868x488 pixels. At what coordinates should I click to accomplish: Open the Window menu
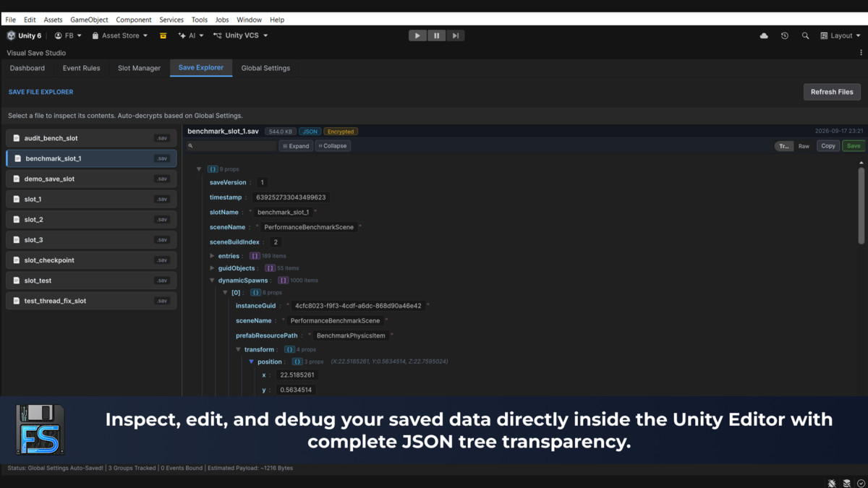pyautogui.click(x=249, y=20)
